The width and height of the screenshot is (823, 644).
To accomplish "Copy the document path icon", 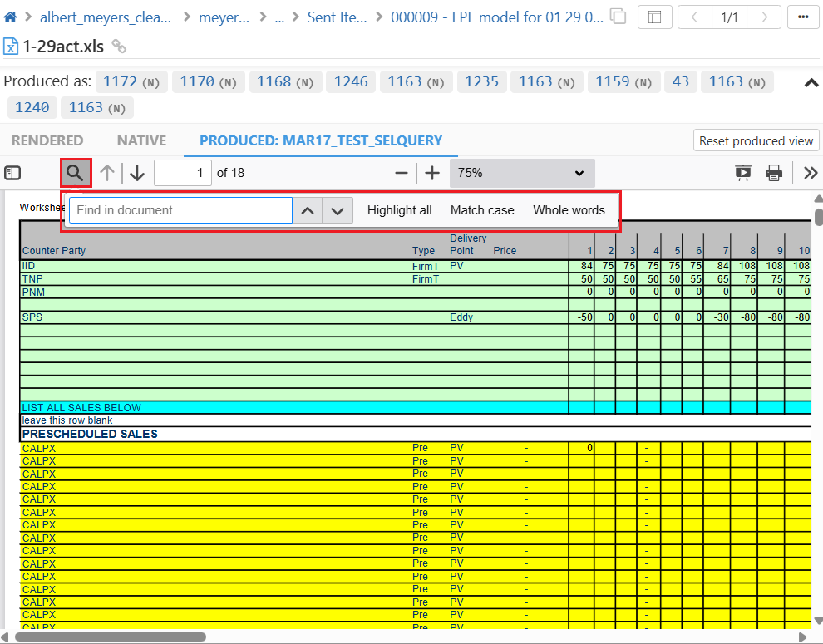I will click(618, 17).
